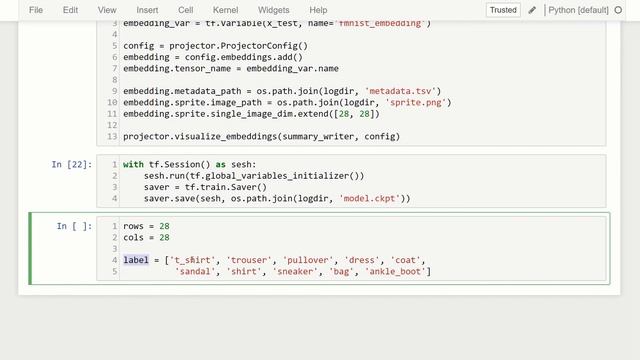The width and height of the screenshot is (640, 360).
Task: Click the 'saver = tf.train.Saver()' line
Action: 205,187
